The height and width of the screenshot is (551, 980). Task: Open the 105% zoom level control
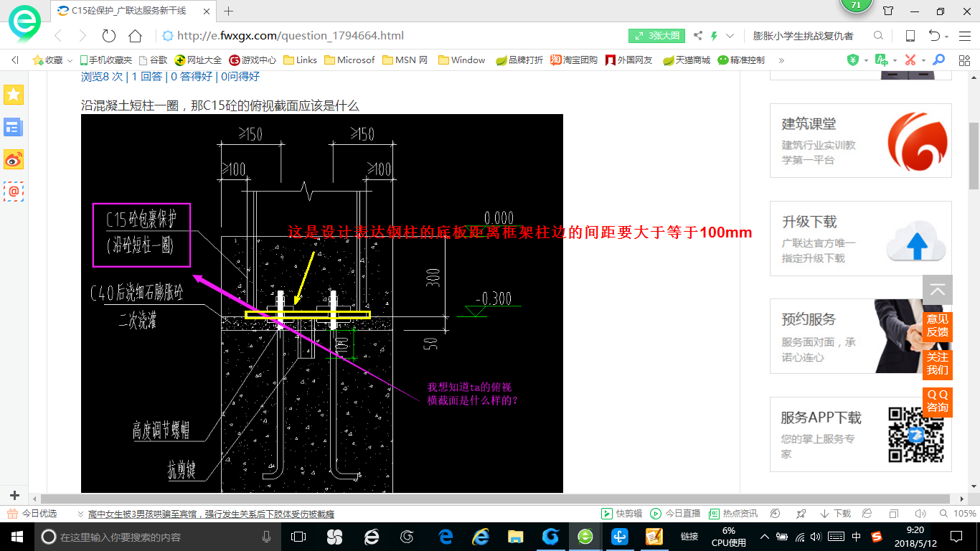pos(958,514)
